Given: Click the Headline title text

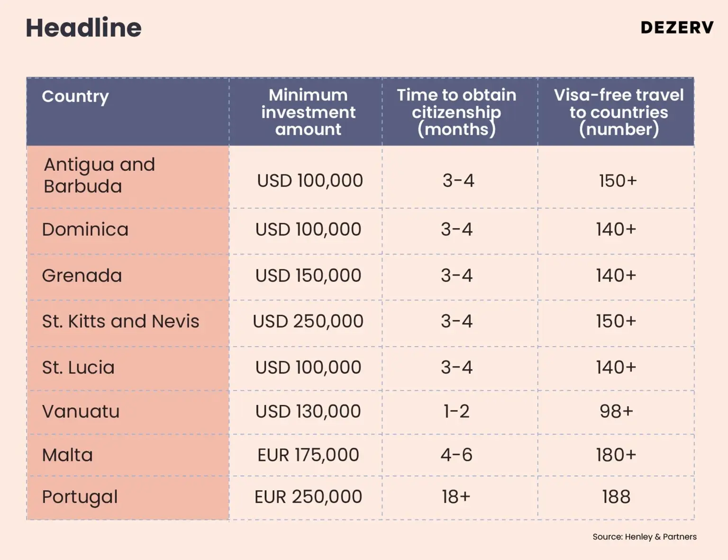Looking at the screenshot, I should pyautogui.click(x=83, y=28).
